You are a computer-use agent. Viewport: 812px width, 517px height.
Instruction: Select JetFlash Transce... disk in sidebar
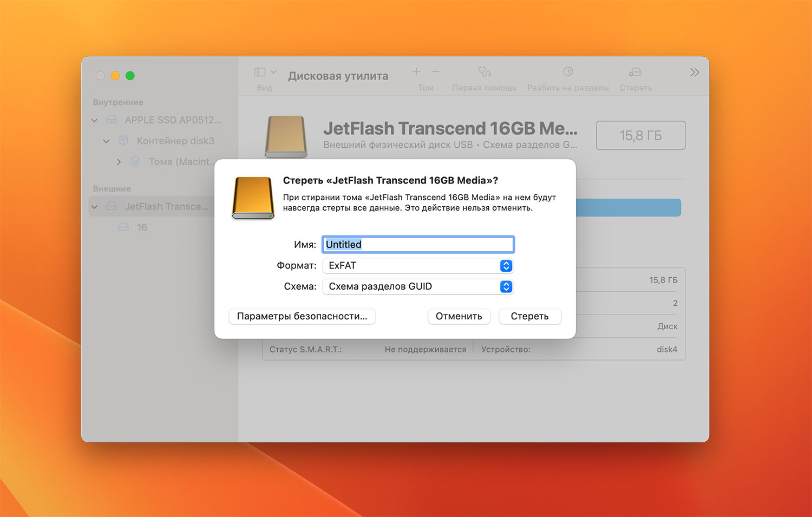coord(167,206)
